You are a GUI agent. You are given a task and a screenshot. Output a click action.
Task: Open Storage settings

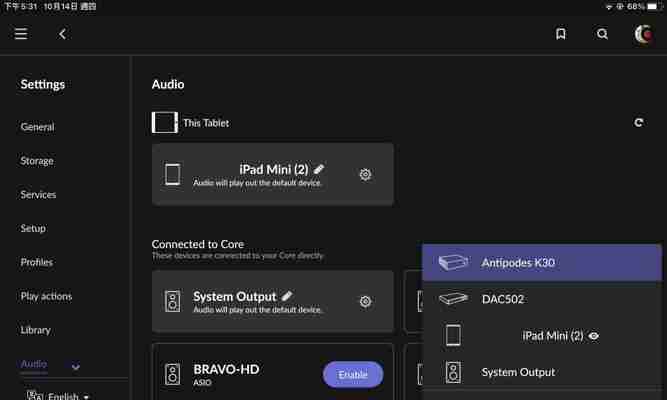coord(37,161)
